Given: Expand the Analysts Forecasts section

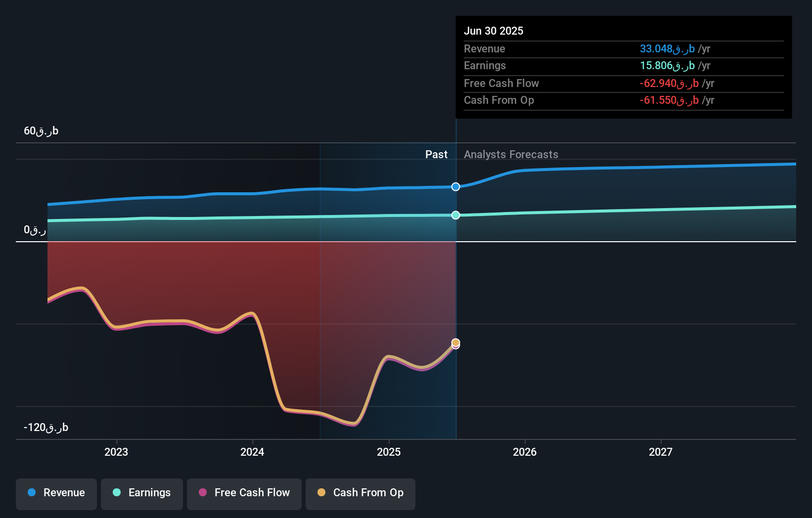Looking at the screenshot, I should [511, 154].
